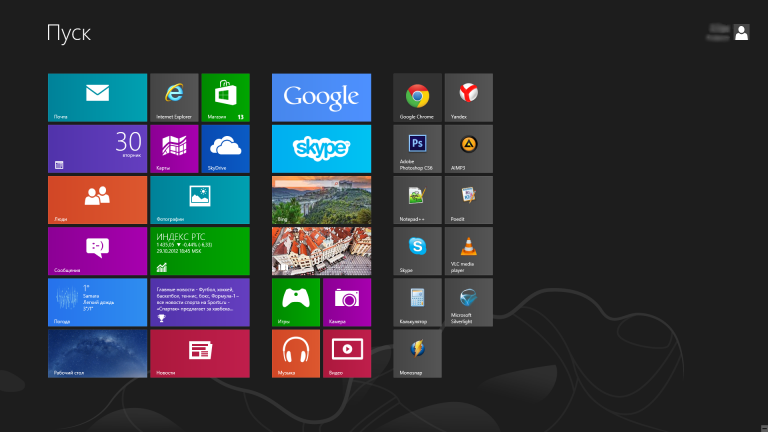
Task: Launch the Калькулятор calculator tile
Action: (x=417, y=302)
